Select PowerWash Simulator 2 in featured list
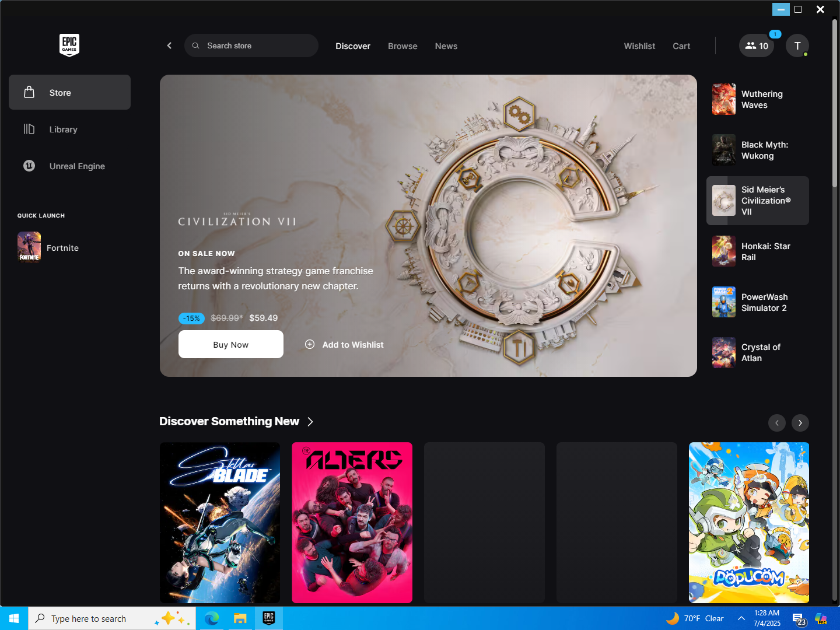This screenshot has width=840, height=630. pyautogui.click(x=758, y=302)
